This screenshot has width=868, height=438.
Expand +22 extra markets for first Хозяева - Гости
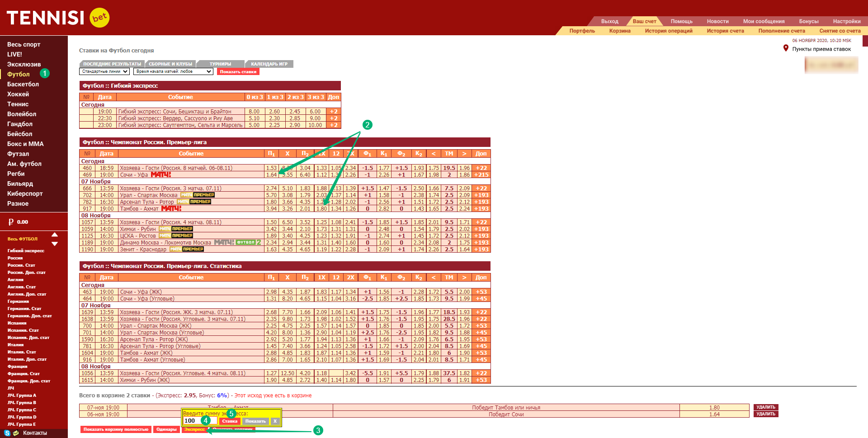pos(481,168)
